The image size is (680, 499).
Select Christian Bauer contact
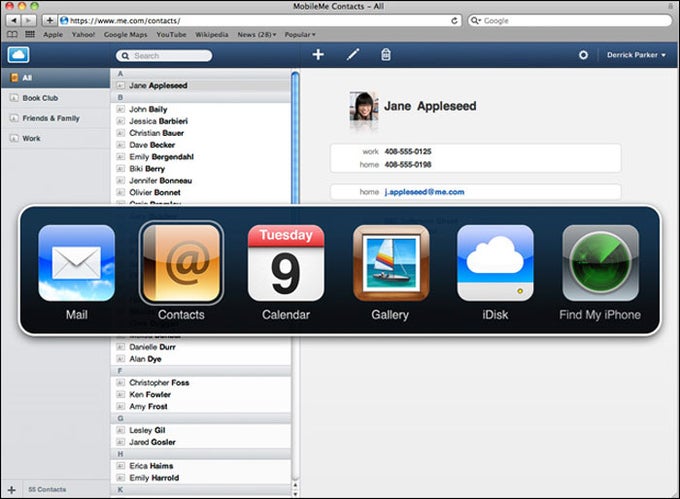[x=201, y=133]
